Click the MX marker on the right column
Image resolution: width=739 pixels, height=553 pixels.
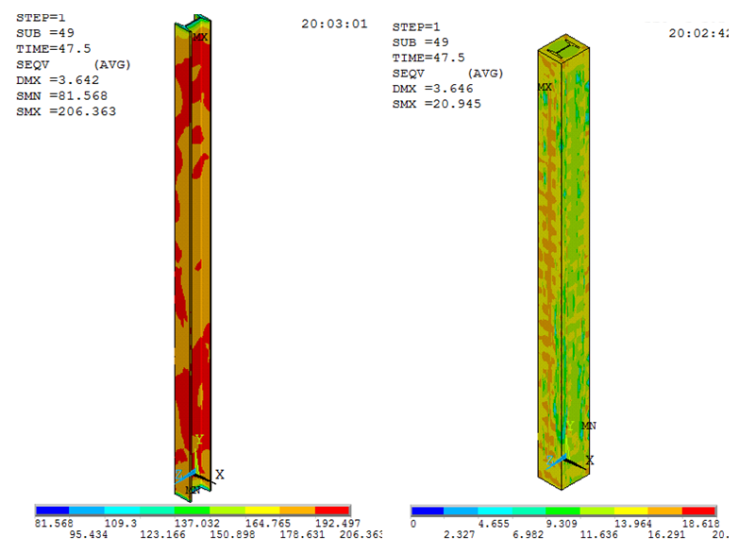[x=545, y=88]
